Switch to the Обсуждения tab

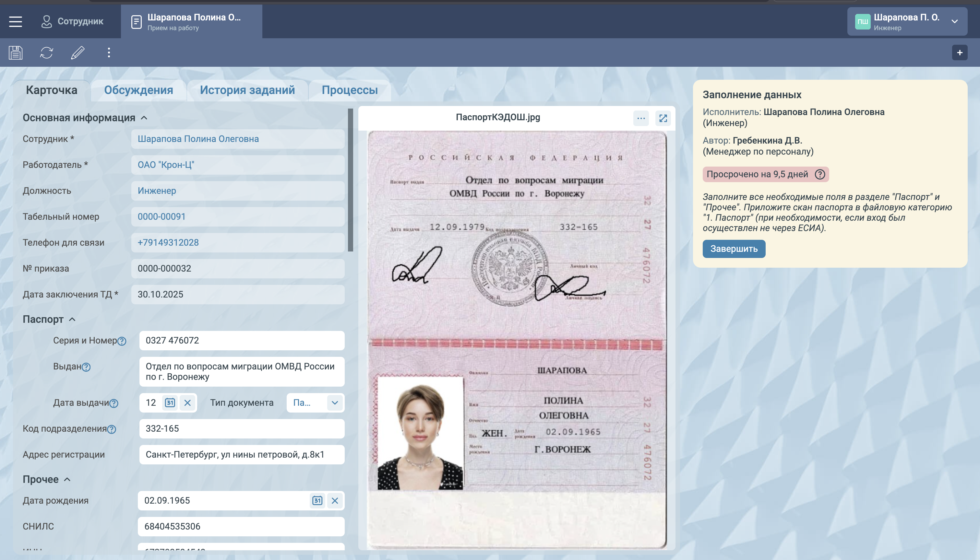tap(138, 90)
